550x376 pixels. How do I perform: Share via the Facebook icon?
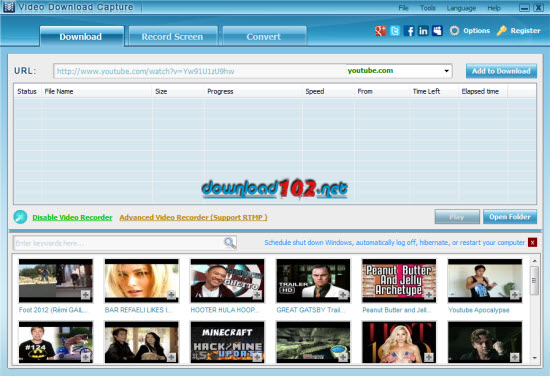[x=409, y=31]
